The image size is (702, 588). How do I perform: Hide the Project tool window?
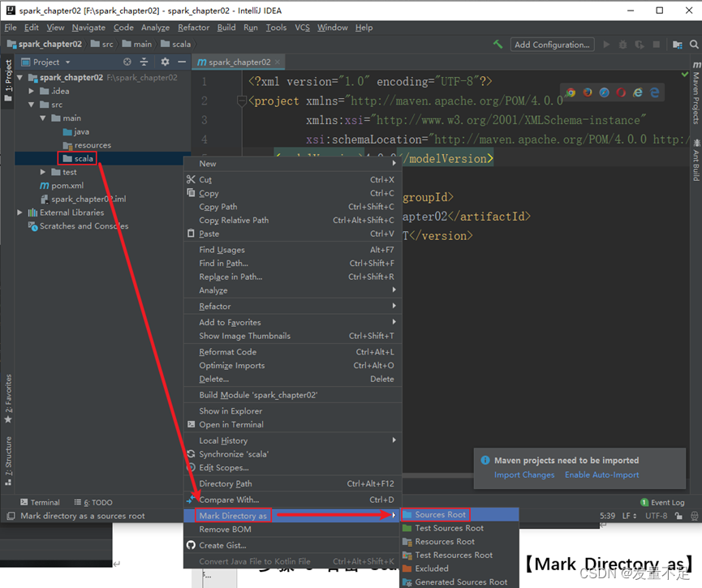182,62
